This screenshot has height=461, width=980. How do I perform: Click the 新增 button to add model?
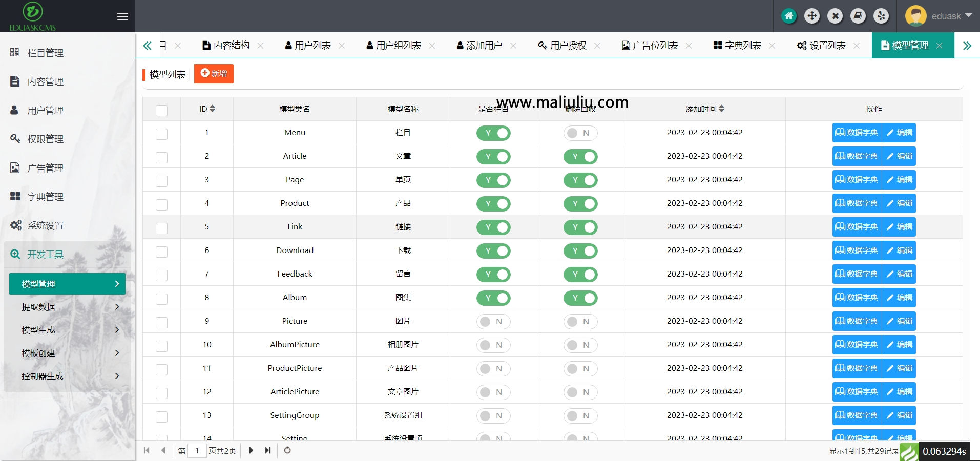214,73
